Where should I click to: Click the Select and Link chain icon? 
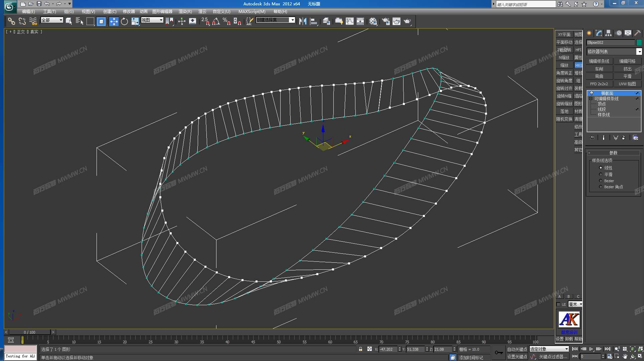point(11,21)
